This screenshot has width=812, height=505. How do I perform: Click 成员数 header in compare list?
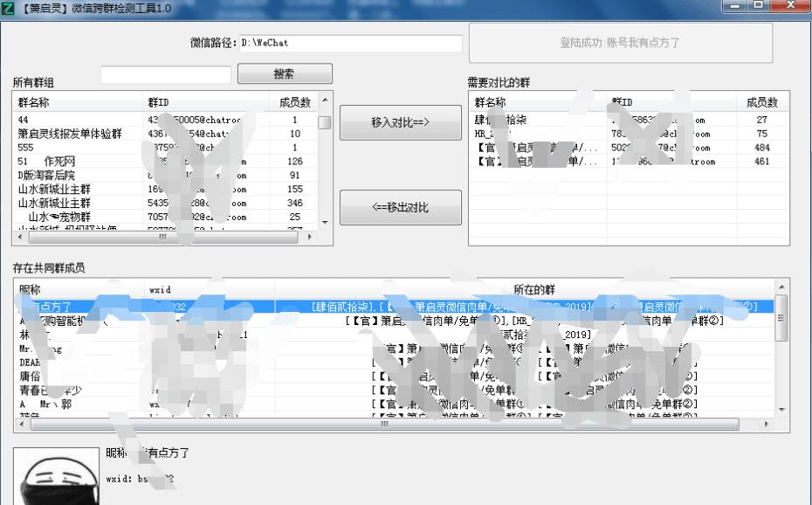(762, 102)
